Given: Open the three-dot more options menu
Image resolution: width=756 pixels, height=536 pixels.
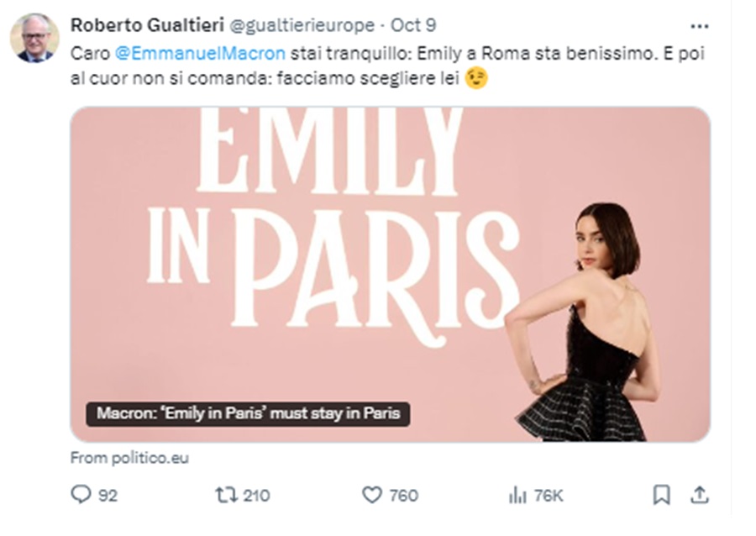Looking at the screenshot, I should pyautogui.click(x=699, y=25).
